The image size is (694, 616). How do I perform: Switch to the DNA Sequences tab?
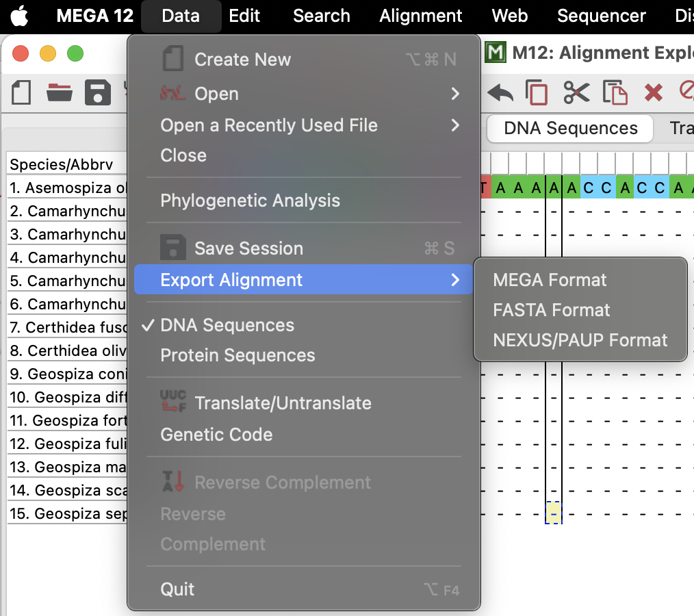(x=570, y=129)
